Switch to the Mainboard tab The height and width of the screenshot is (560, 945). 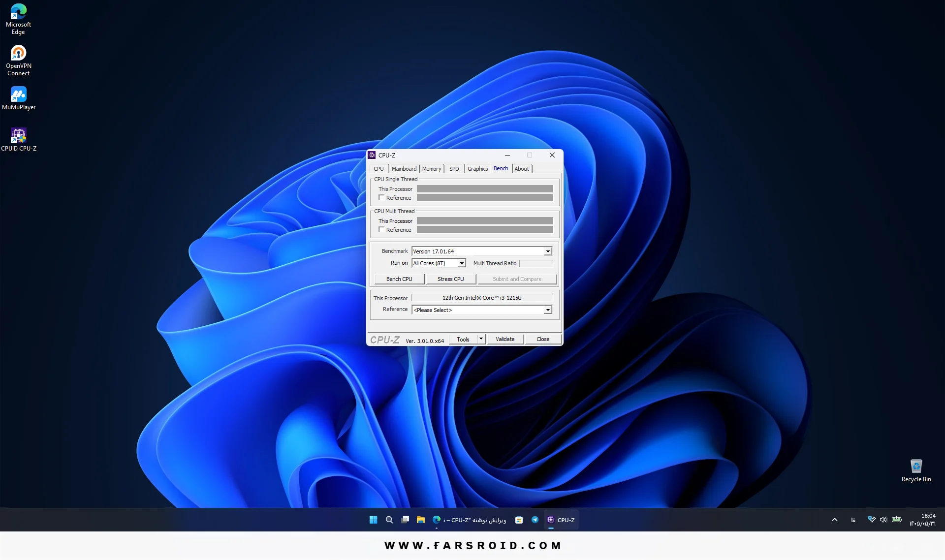click(404, 169)
